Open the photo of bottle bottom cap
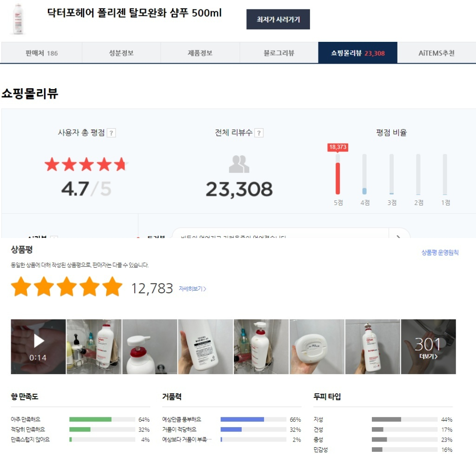This screenshot has width=476, height=476. click(317, 347)
